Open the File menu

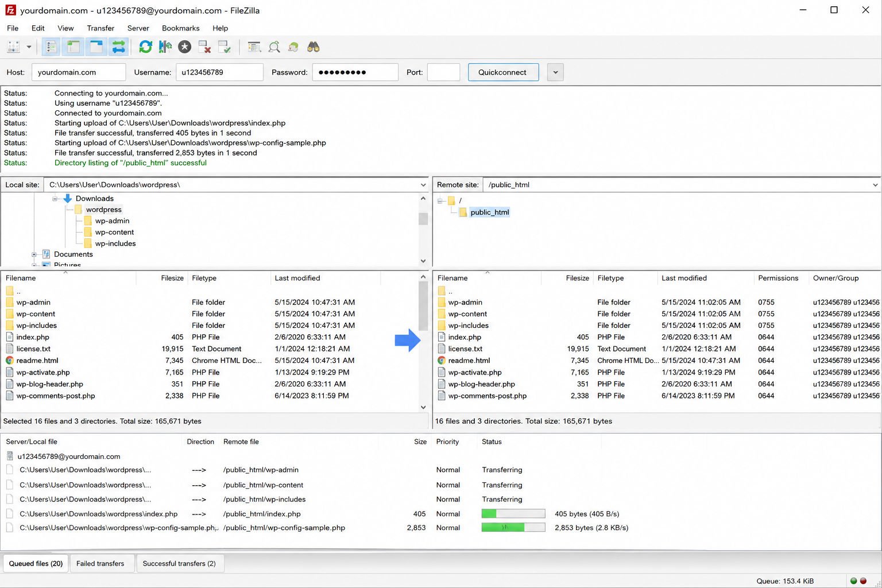(13, 28)
